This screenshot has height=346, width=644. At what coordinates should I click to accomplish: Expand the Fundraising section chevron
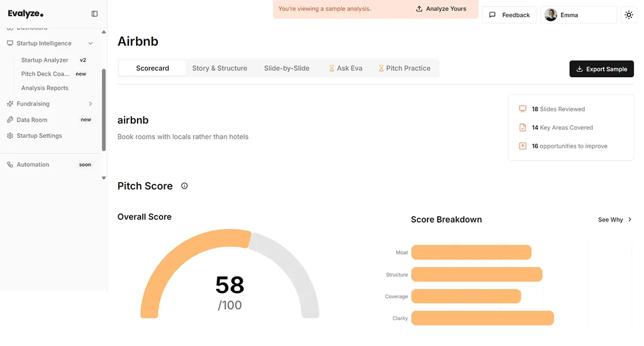90,104
